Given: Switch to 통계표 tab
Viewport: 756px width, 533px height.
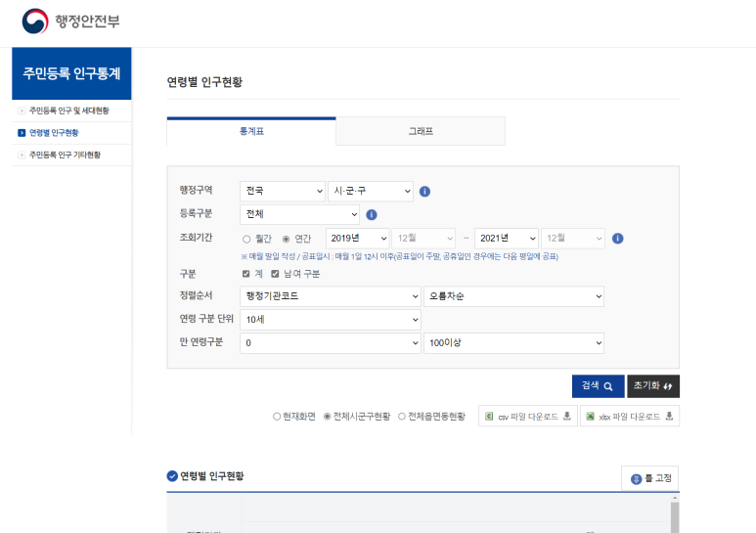Looking at the screenshot, I should tap(251, 131).
